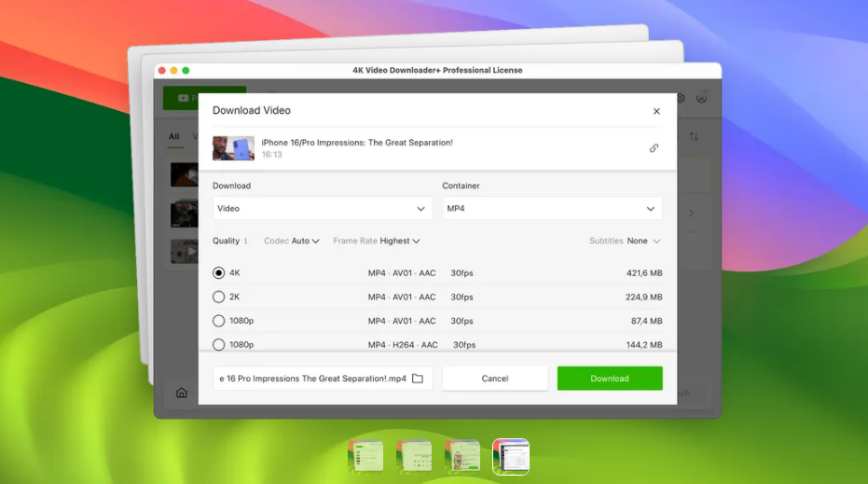Click the Cancel button
Viewport: 868px width, 484px height.
coord(495,379)
